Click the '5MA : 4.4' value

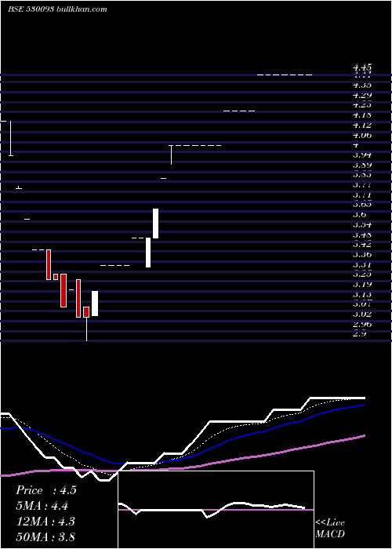(x=42, y=506)
